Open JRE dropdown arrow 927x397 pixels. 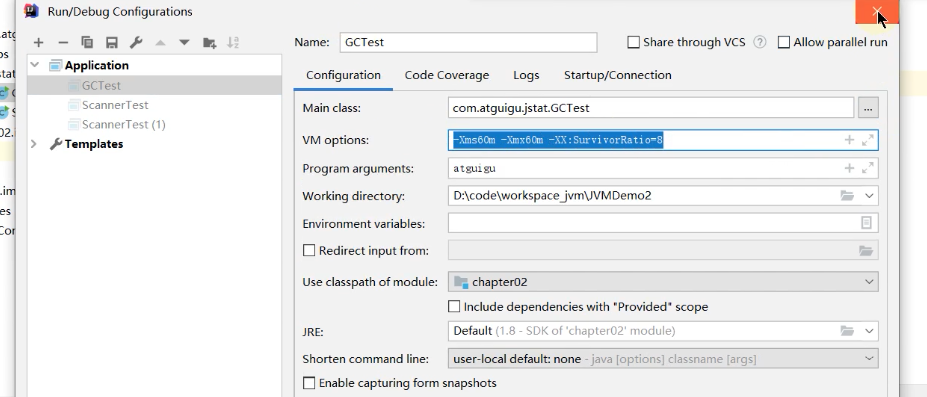click(x=869, y=331)
